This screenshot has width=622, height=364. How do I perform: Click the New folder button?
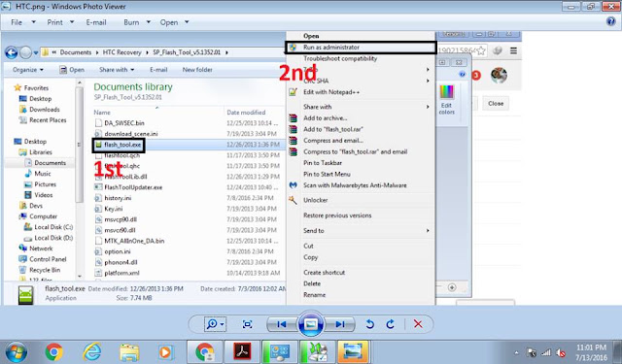pyautogui.click(x=197, y=70)
